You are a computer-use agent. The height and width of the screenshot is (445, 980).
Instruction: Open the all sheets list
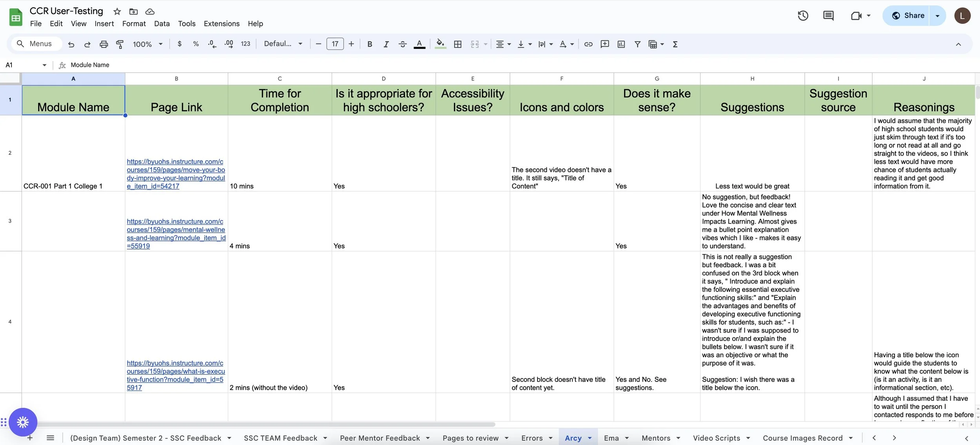click(50, 438)
